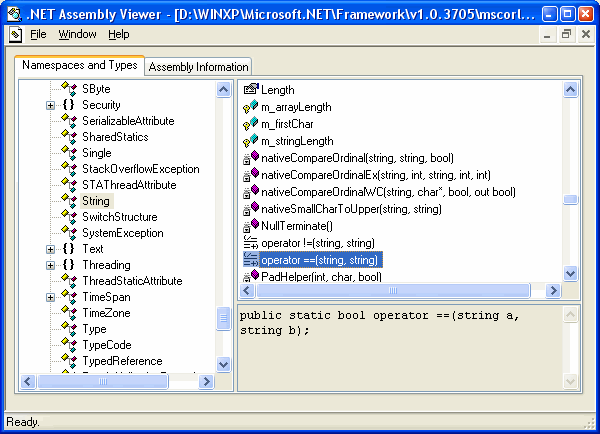Click the PadHelper method icon
This screenshot has width=600, height=434.
click(x=251, y=276)
